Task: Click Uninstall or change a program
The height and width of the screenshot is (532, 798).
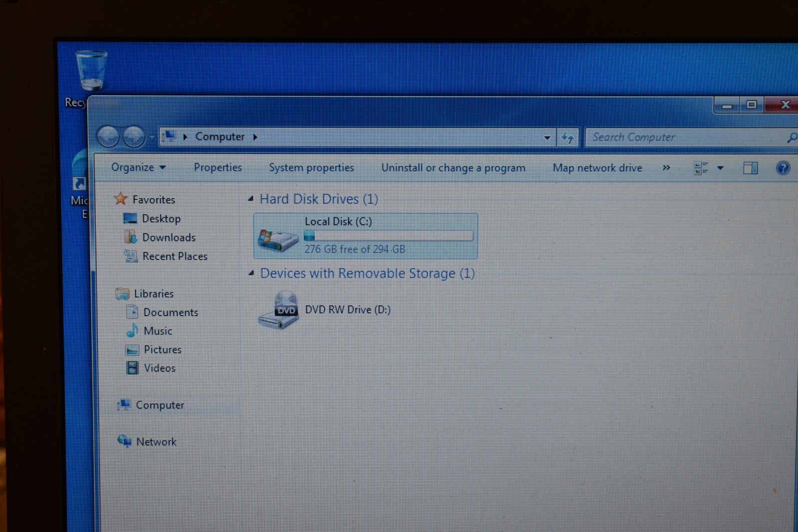Action: [x=453, y=168]
